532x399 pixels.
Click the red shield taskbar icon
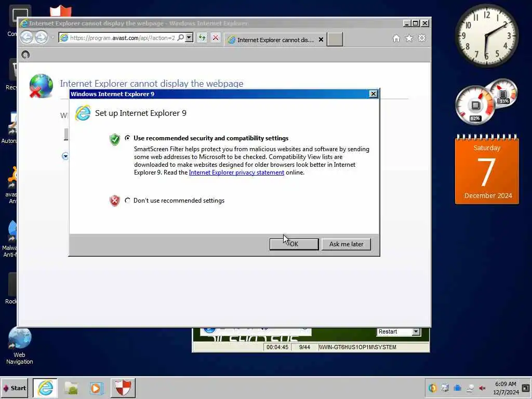(x=123, y=388)
